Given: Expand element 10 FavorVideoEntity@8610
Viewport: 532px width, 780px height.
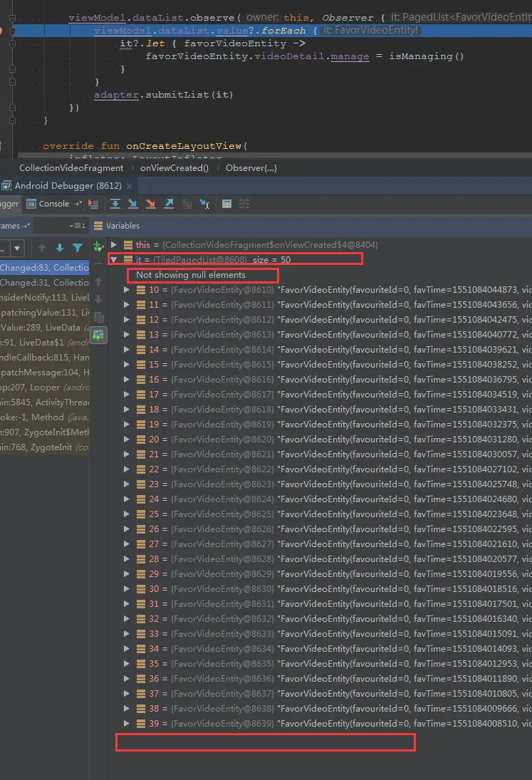Looking at the screenshot, I should pos(127,289).
